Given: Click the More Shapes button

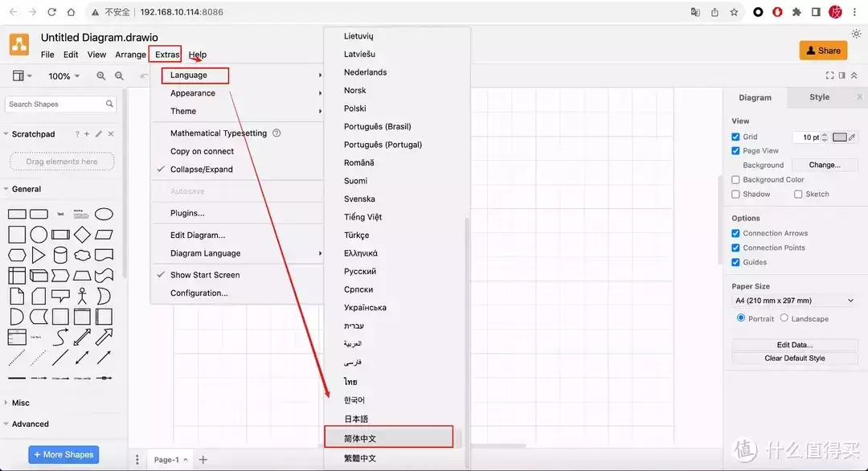Looking at the screenshot, I should pos(63,454).
